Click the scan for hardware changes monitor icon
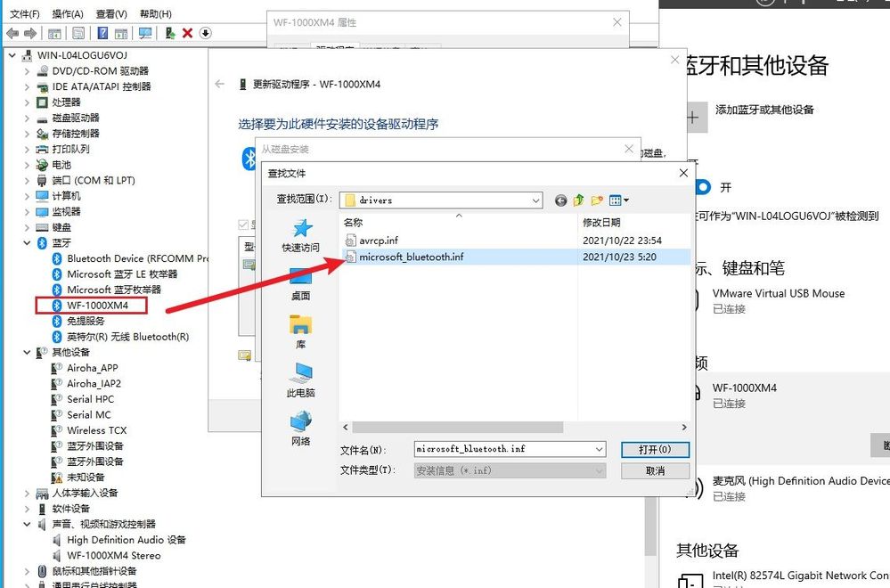Image resolution: width=890 pixels, height=588 pixels. pos(145,34)
